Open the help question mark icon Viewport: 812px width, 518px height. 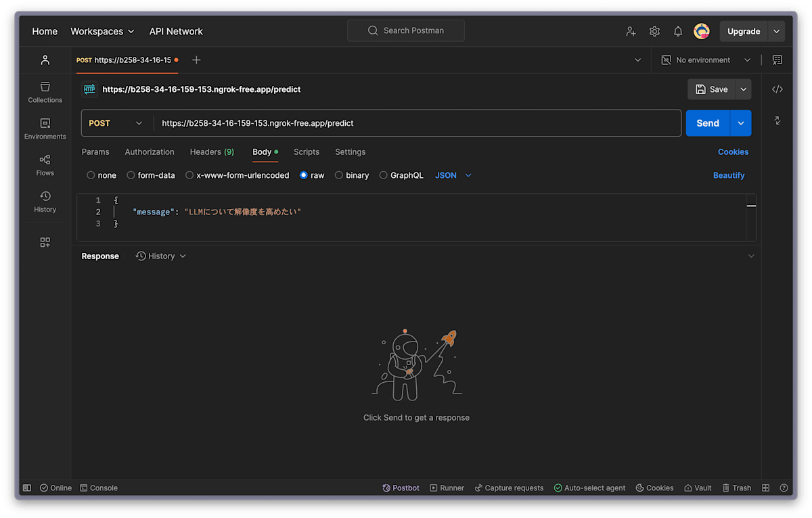tap(784, 488)
